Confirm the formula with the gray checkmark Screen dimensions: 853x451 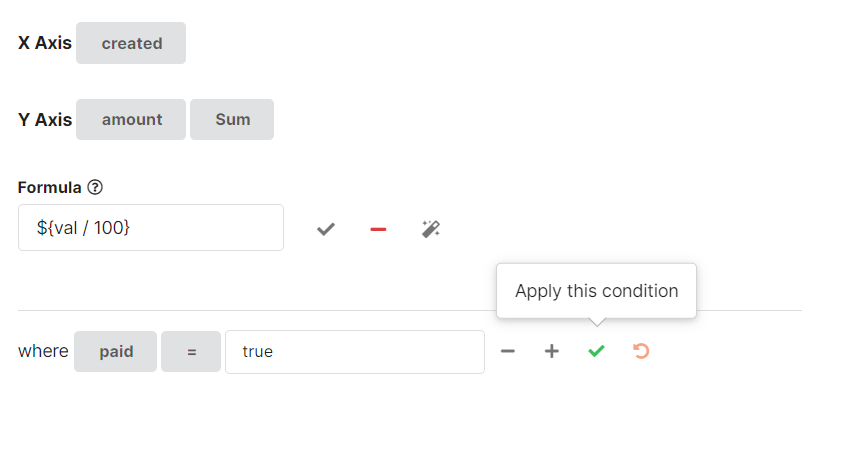pyautogui.click(x=325, y=229)
